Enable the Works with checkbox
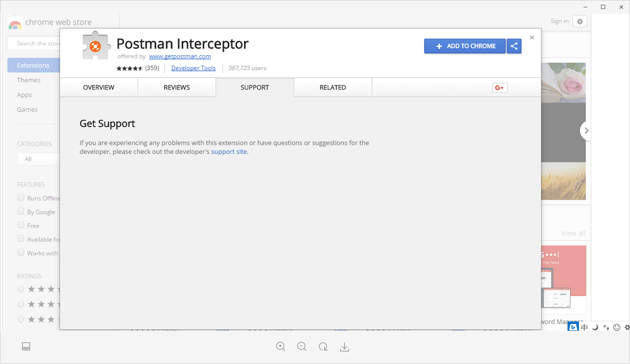The image size is (630, 364). (21, 252)
